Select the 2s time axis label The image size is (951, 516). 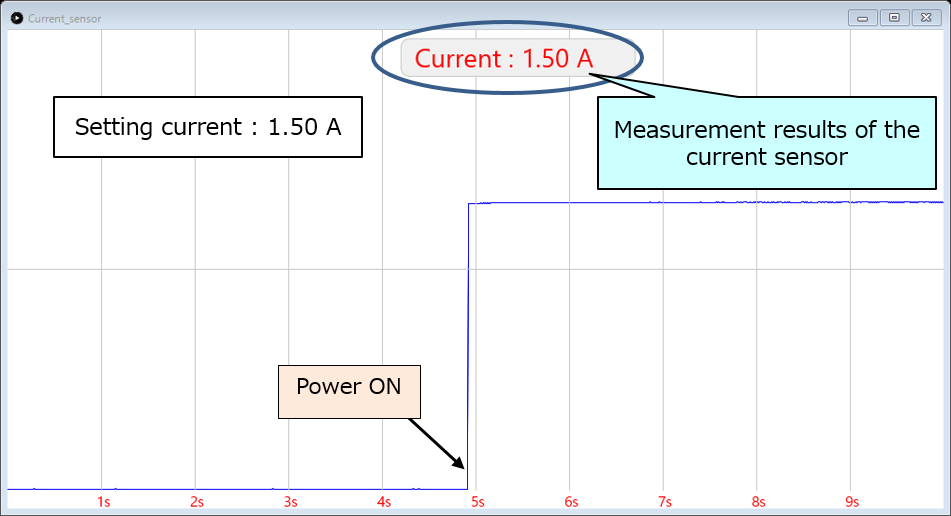point(197,501)
